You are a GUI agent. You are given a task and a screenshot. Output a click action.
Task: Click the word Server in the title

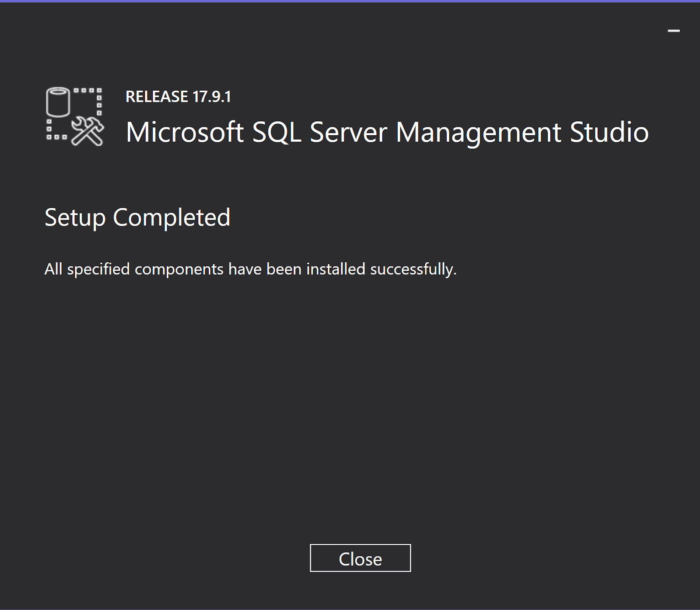click(x=348, y=132)
